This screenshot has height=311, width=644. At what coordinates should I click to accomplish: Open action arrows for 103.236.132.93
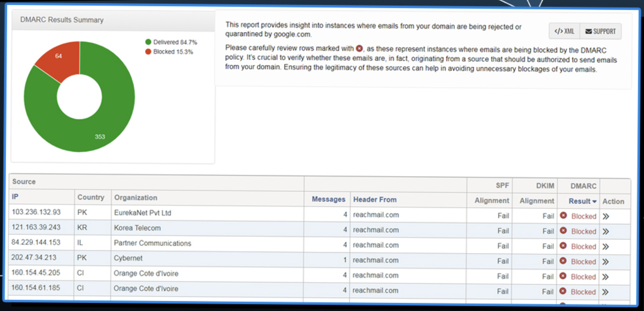pos(605,216)
